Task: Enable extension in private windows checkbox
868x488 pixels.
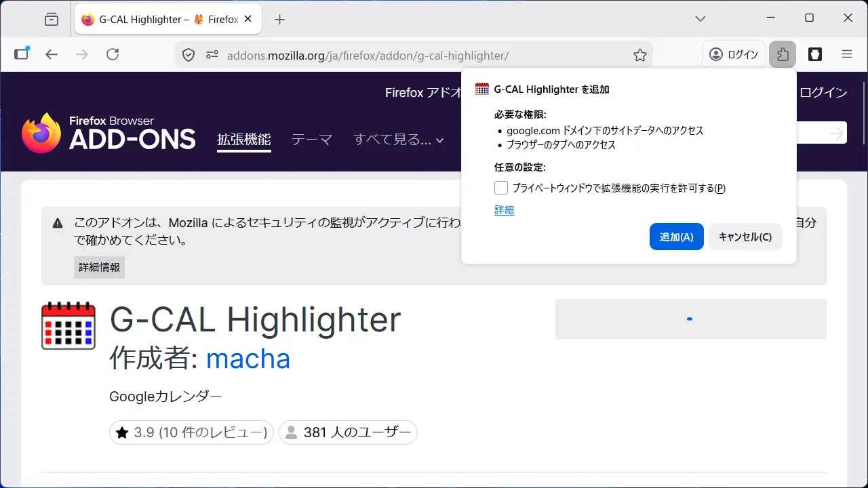Action: pyautogui.click(x=501, y=188)
